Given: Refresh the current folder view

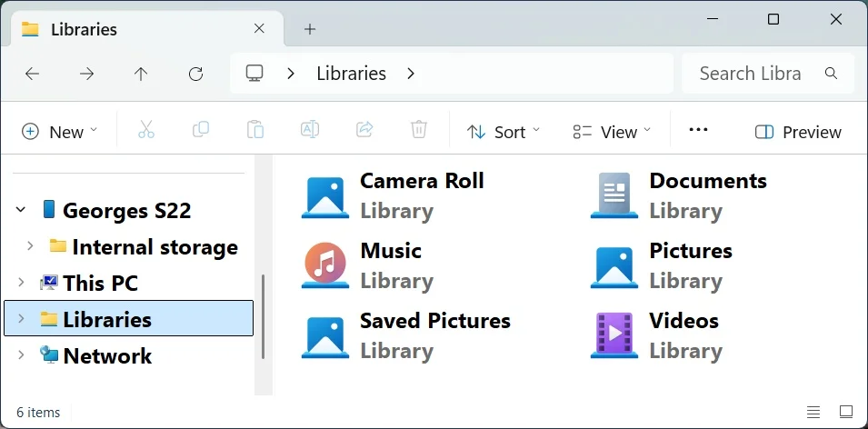Looking at the screenshot, I should click(x=196, y=74).
